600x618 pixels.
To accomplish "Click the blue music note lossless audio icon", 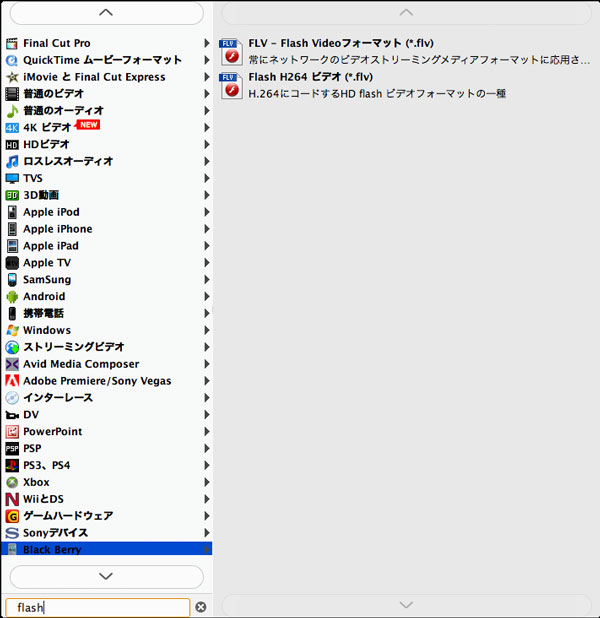I will [x=12, y=162].
